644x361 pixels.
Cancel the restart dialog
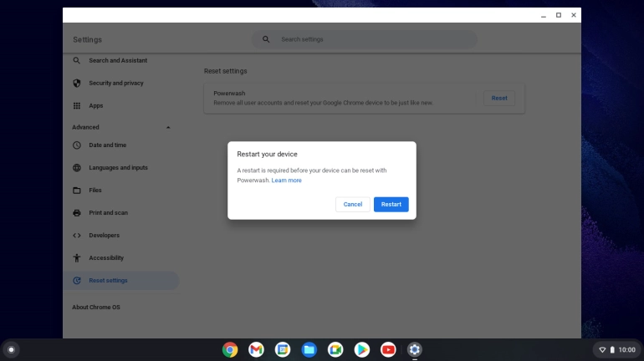[352, 204]
